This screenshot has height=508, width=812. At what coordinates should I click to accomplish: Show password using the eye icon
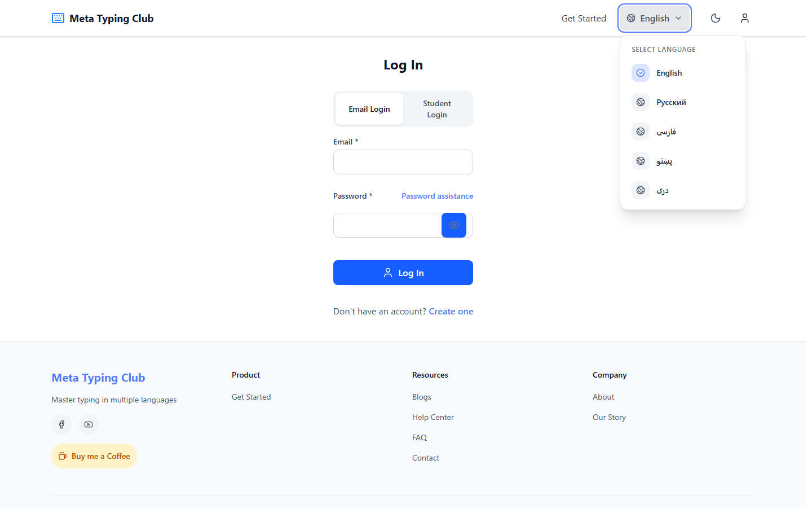click(x=454, y=225)
